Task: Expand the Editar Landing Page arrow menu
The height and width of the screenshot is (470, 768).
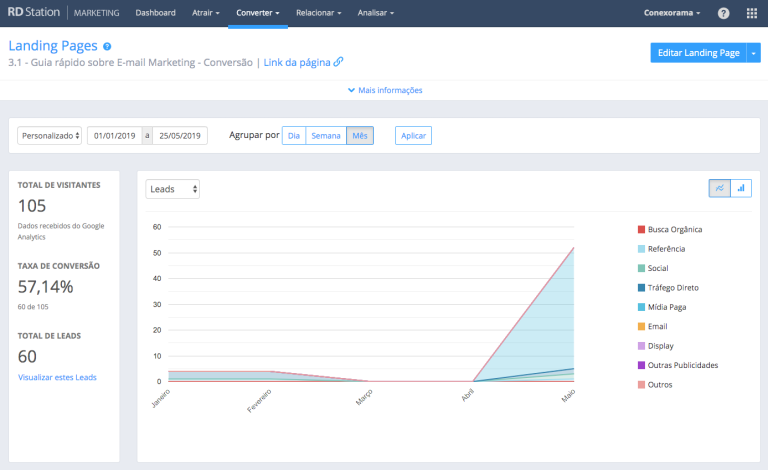Action: point(753,53)
